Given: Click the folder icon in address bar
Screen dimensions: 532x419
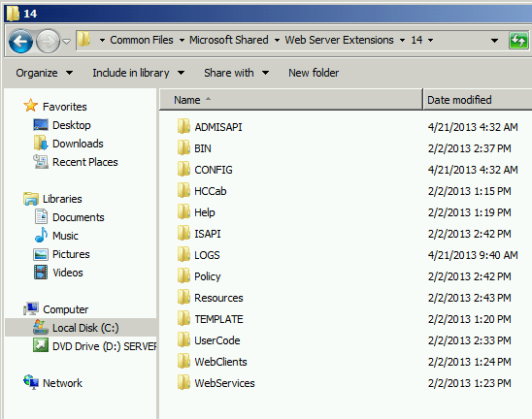Looking at the screenshot, I should click(83, 40).
